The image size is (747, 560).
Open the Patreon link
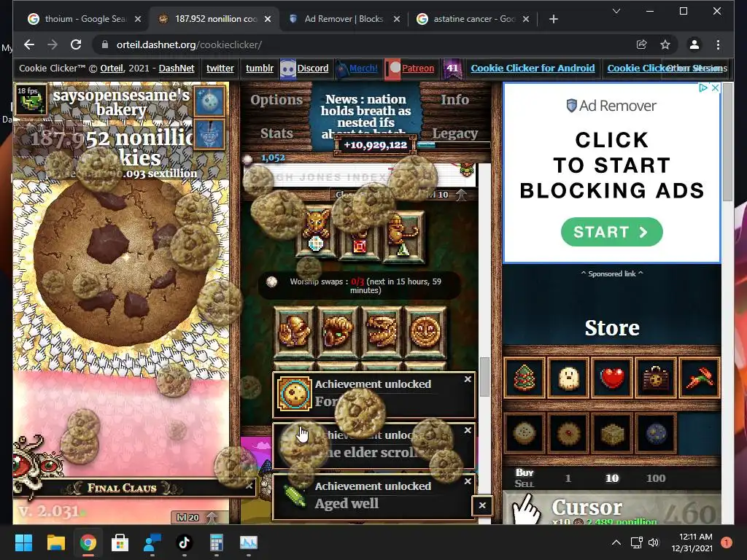(418, 68)
